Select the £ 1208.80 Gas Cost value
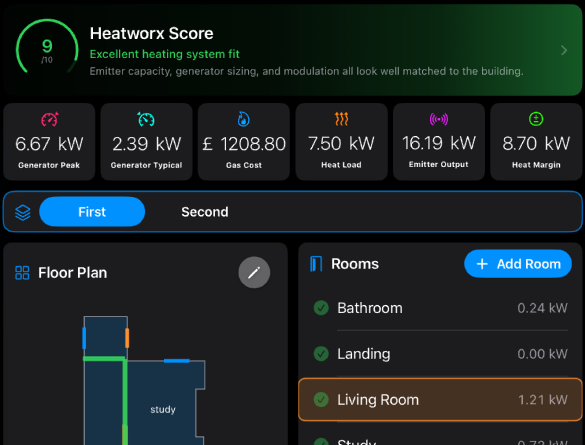Image resolution: width=585 pixels, height=445 pixels. tap(244, 144)
